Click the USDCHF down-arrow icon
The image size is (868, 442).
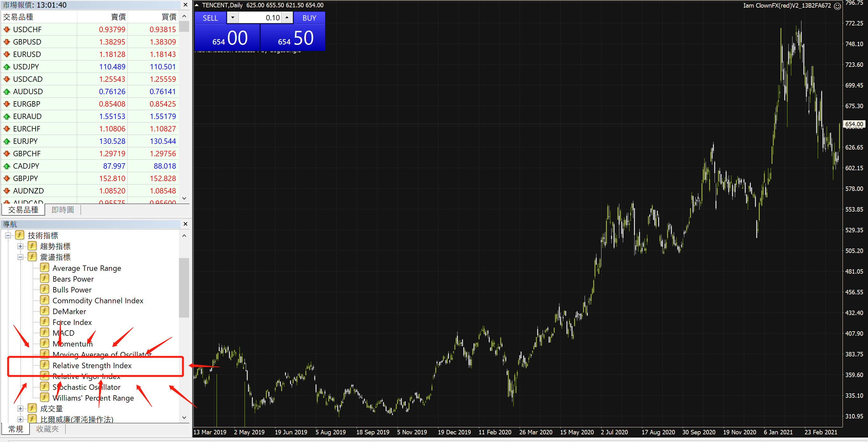(6, 29)
